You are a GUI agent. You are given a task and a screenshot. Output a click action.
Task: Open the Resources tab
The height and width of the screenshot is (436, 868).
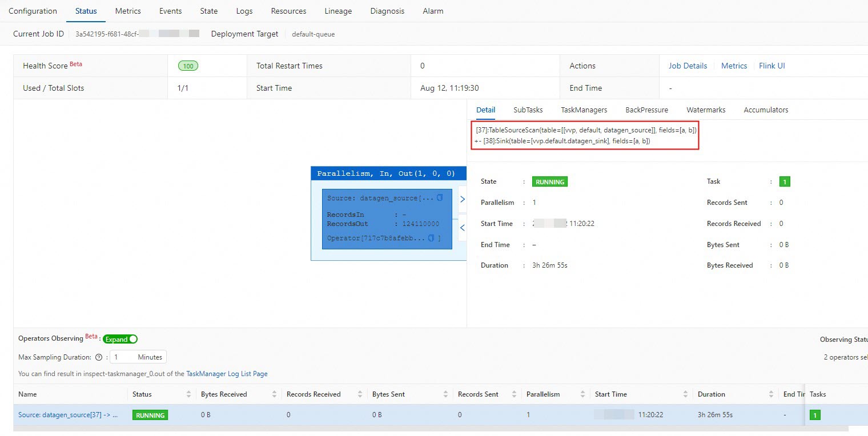pos(288,11)
